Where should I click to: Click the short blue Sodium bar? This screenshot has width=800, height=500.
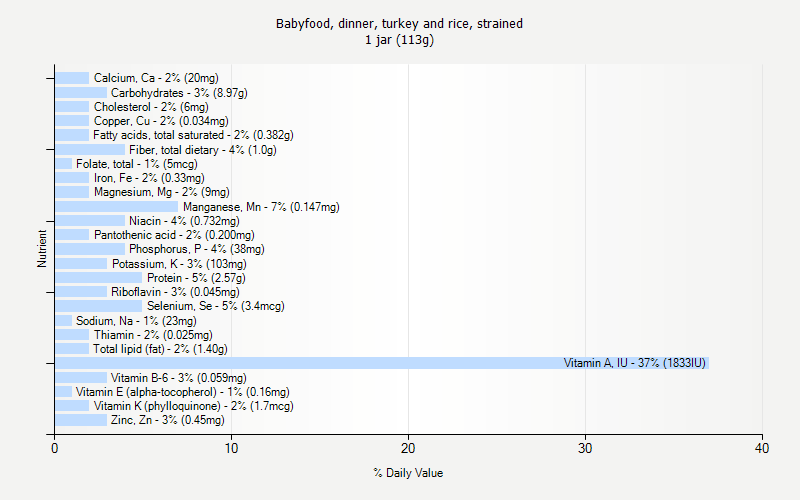[64, 320]
